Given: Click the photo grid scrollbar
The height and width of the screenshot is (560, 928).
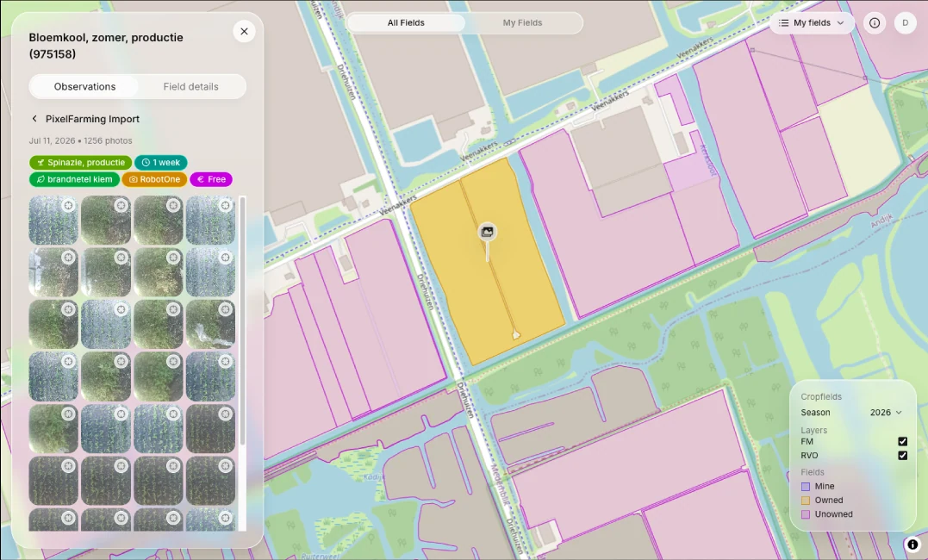Looking at the screenshot, I should click(241, 320).
